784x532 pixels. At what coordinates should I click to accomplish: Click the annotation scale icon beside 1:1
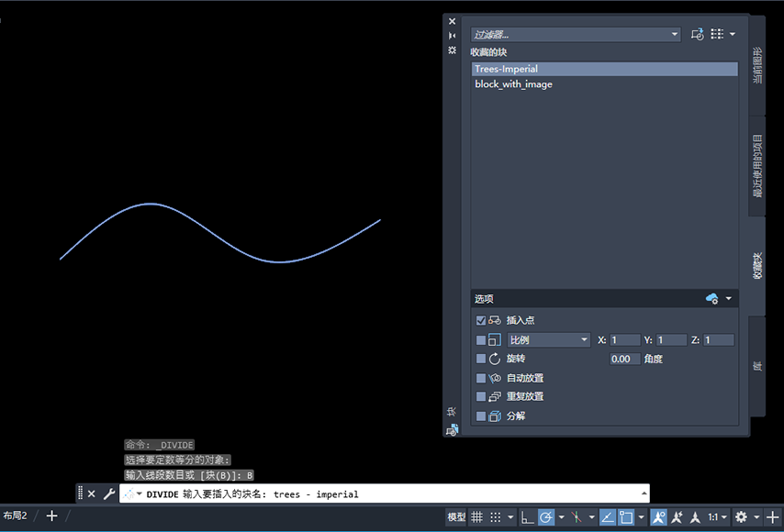[696, 517]
